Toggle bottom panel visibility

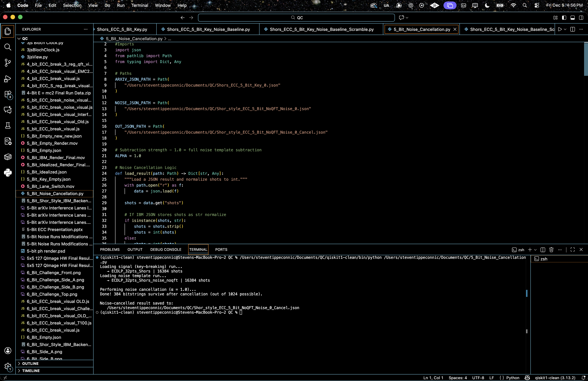(x=572, y=17)
